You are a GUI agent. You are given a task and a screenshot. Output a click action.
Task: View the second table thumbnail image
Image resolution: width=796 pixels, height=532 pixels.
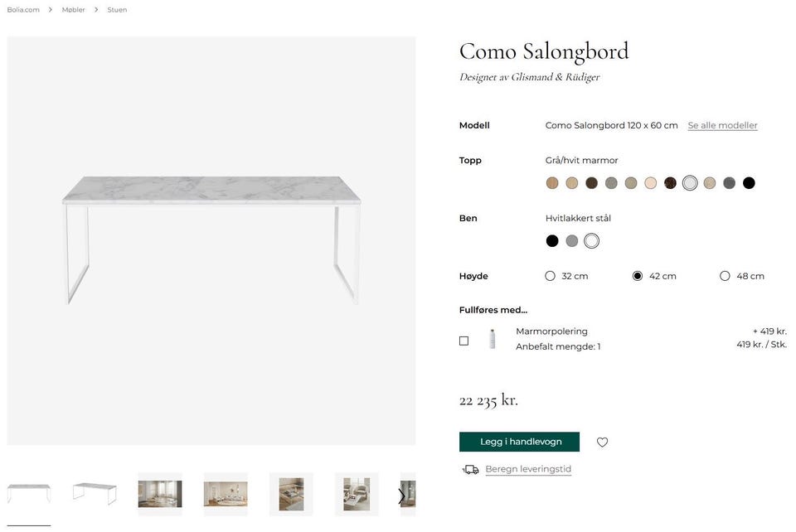95,494
